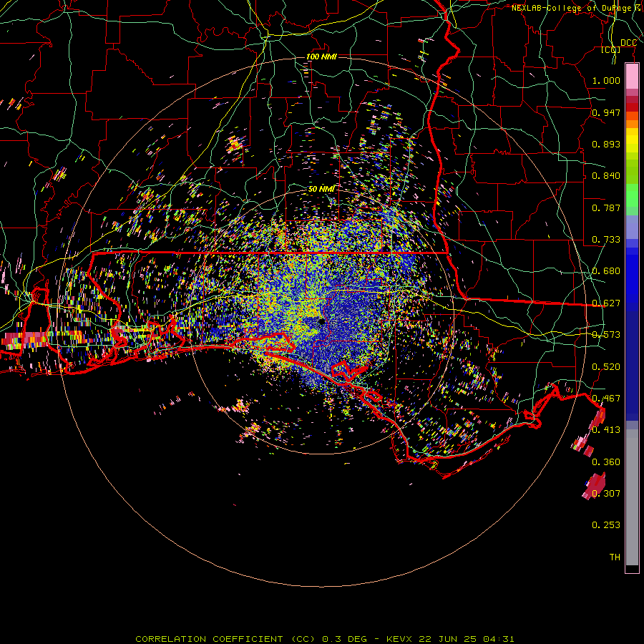Screen dimensions: 644x644
Task: Click the TH threshold label in legend
Action: [x=615, y=557]
